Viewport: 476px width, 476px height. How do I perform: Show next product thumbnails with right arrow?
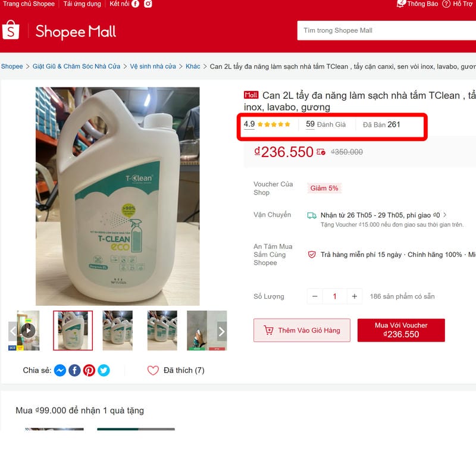(x=222, y=331)
